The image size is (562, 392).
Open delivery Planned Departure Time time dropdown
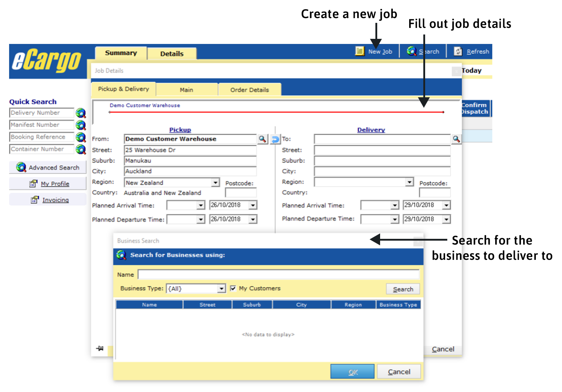[395, 220]
